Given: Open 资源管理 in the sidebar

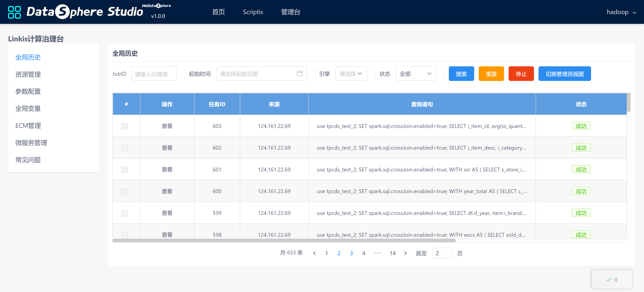Looking at the screenshot, I should pyautogui.click(x=28, y=74).
